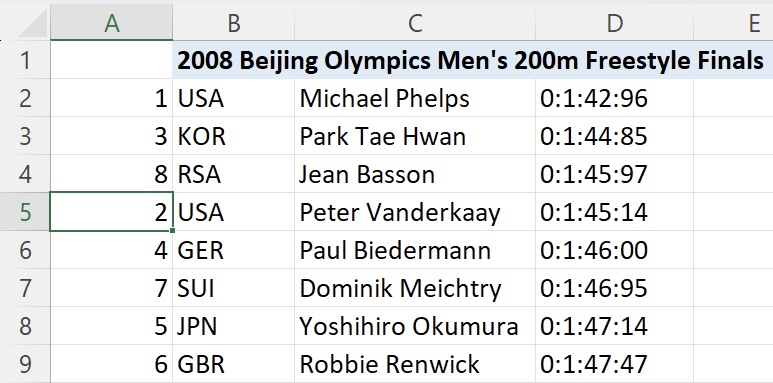This screenshot has height=383, width=773.
Task: Select the Peter Vanderkaay cell
Action: click(415, 212)
